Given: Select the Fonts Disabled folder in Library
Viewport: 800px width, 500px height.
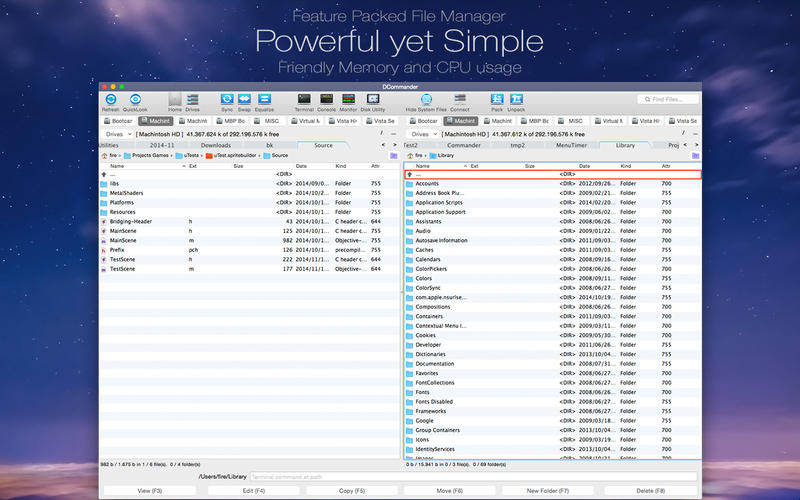Looking at the screenshot, I should [435, 401].
